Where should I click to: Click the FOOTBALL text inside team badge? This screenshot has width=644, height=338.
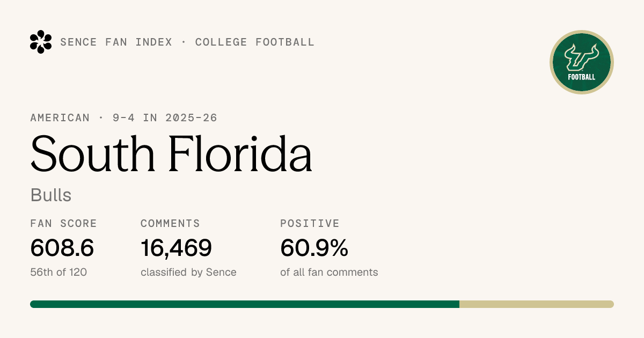pyautogui.click(x=582, y=77)
